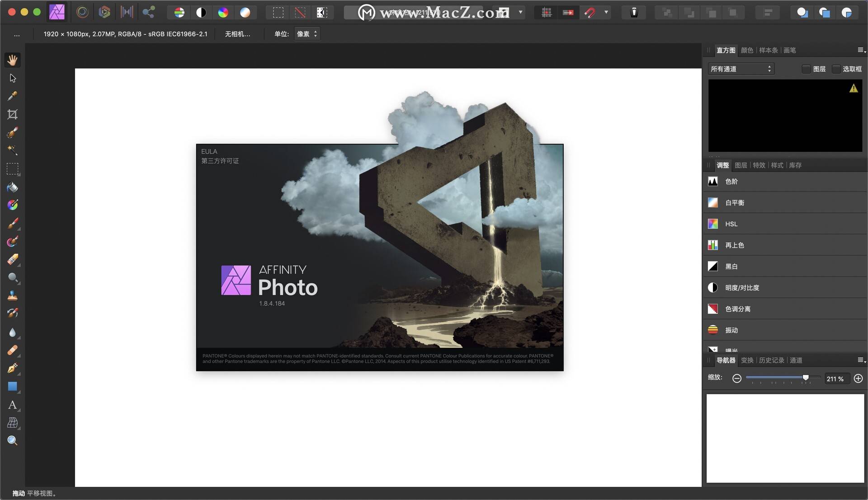Choose the Undo Brush tool
Viewport: 868px width, 500px height.
(x=13, y=313)
